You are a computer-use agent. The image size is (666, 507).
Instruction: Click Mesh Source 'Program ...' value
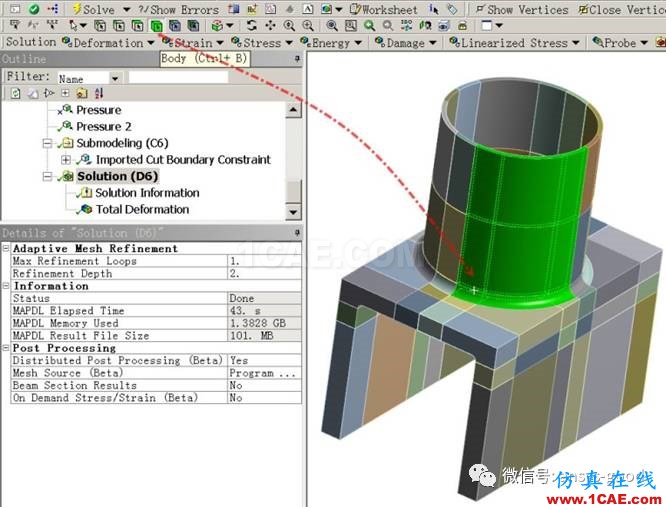(x=264, y=373)
